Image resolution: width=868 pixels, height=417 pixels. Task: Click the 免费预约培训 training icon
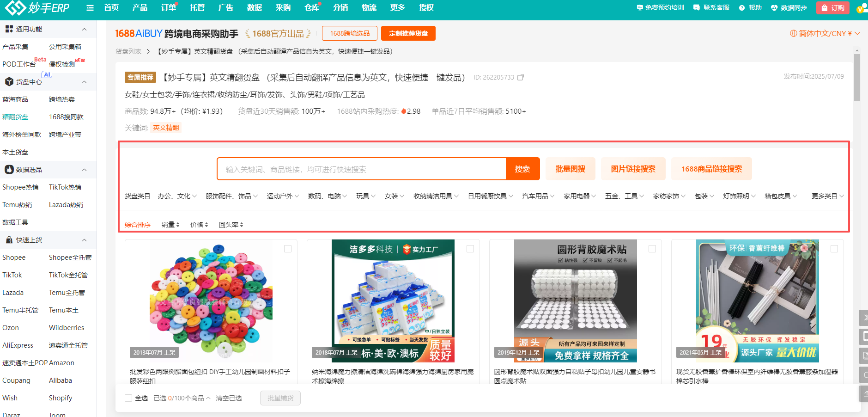(640, 8)
